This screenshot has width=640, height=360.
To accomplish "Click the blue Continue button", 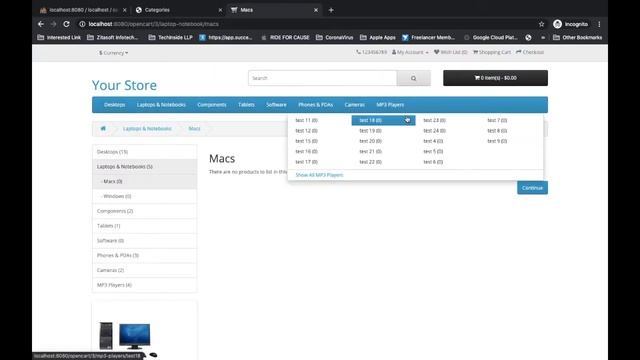I will [x=532, y=188].
